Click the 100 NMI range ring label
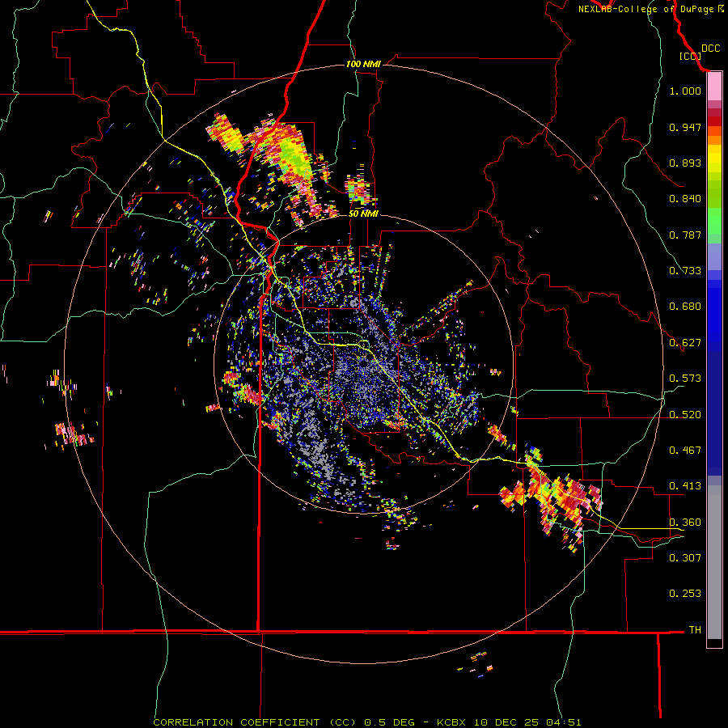Screen dimensions: 728x728 click(363, 64)
